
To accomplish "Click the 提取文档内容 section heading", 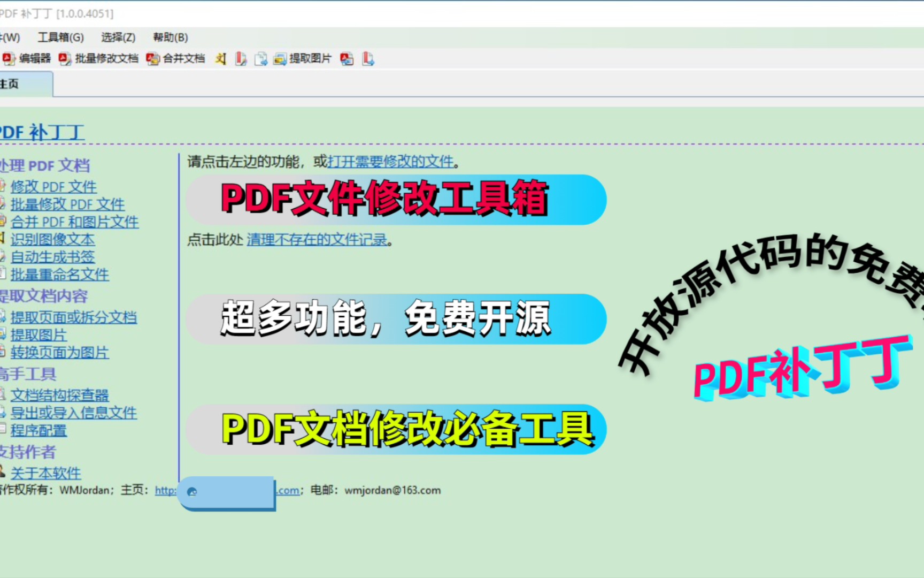I will point(44,296).
